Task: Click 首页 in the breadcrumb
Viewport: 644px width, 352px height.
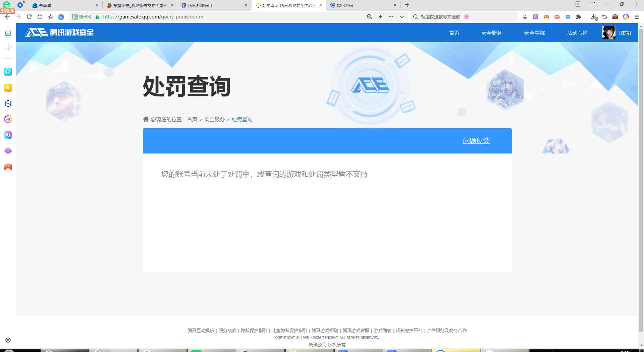Action: [192, 119]
